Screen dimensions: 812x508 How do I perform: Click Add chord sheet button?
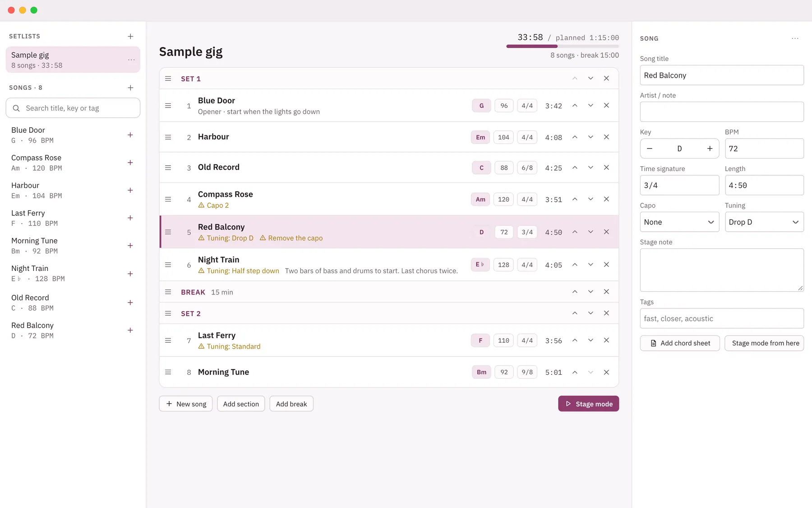coord(680,343)
